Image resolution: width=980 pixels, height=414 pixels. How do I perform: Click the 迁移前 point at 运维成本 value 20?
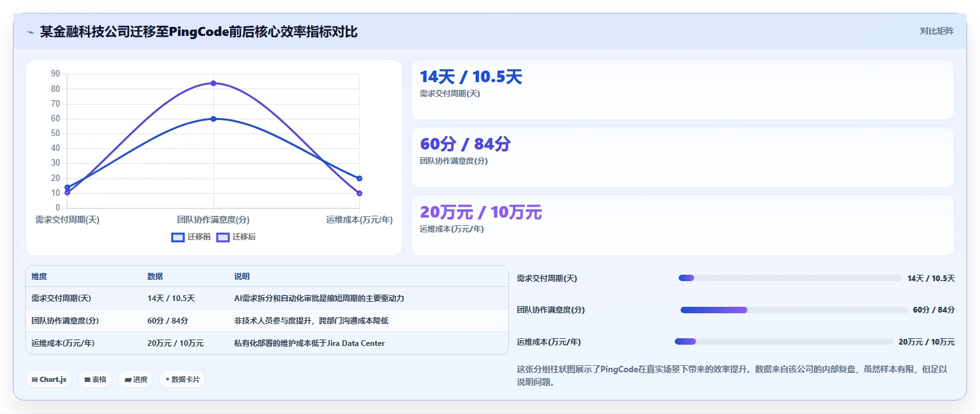[359, 178]
